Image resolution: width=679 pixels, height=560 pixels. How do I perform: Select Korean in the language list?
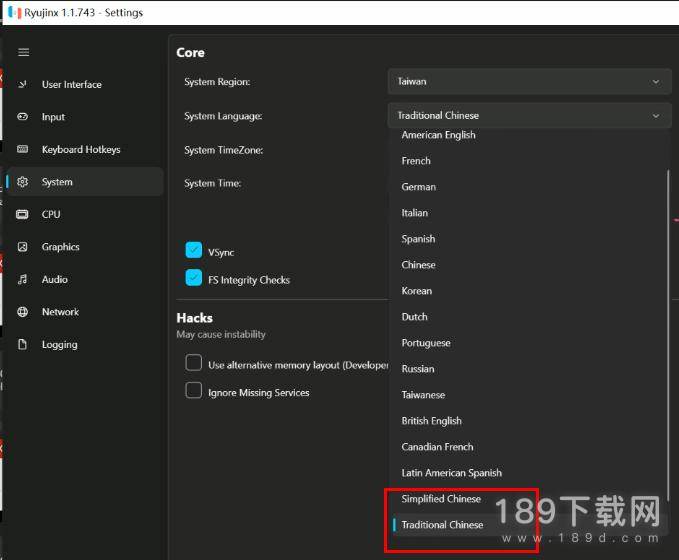527,291
